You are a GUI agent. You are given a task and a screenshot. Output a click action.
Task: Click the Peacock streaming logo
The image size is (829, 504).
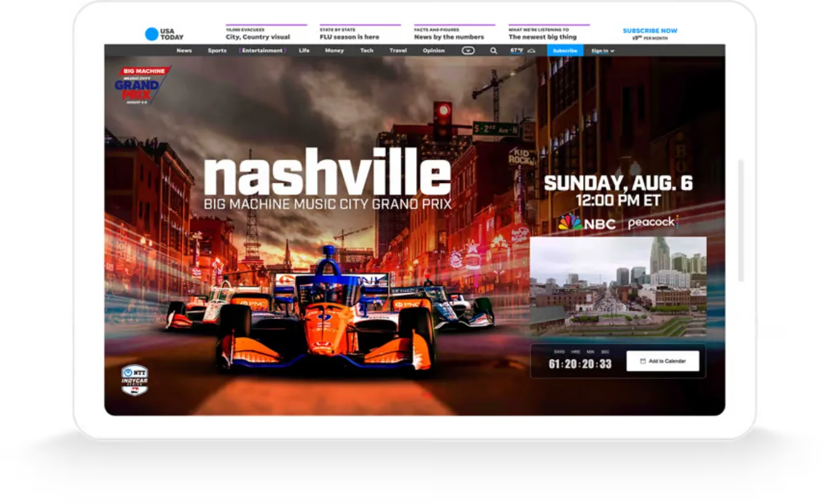point(652,223)
